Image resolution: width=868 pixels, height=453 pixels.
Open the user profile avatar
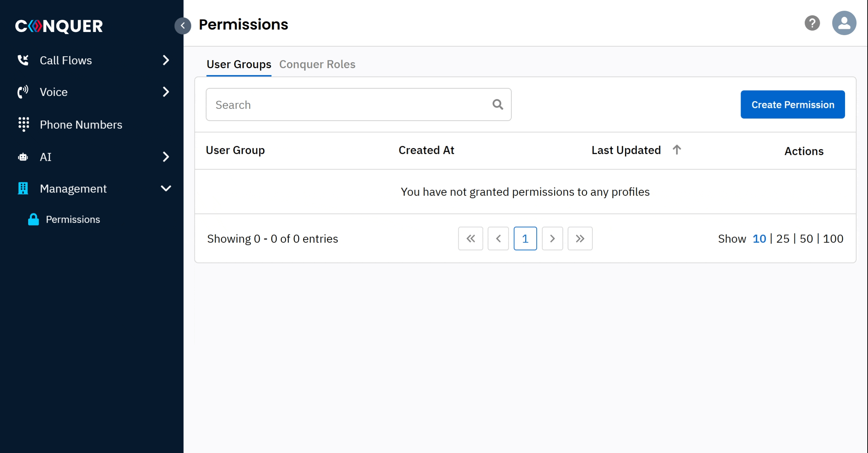pyautogui.click(x=844, y=23)
